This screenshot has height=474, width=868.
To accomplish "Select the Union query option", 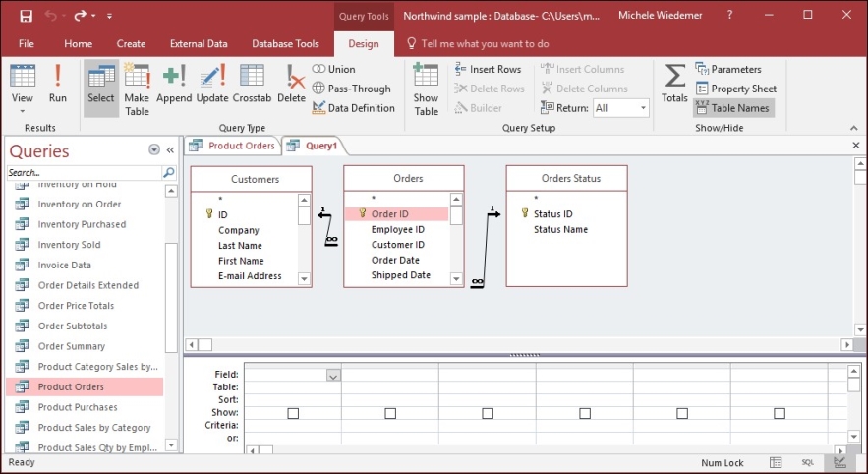I will 334,69.
